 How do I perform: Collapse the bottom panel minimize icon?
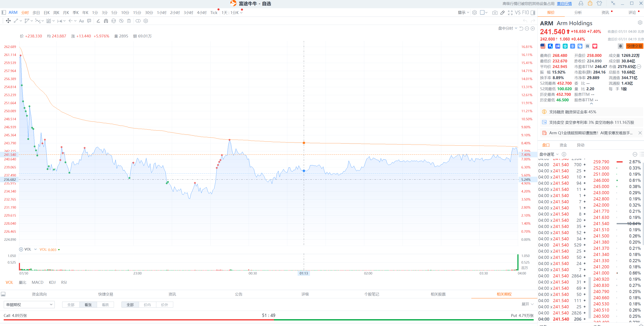[x=3, y=294]
